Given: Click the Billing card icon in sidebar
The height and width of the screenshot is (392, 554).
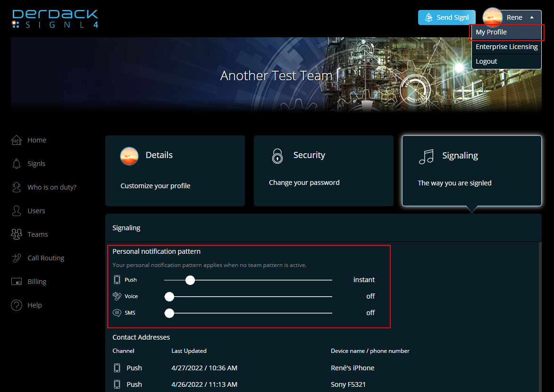Looking at the screenshot, I should 16,282.
